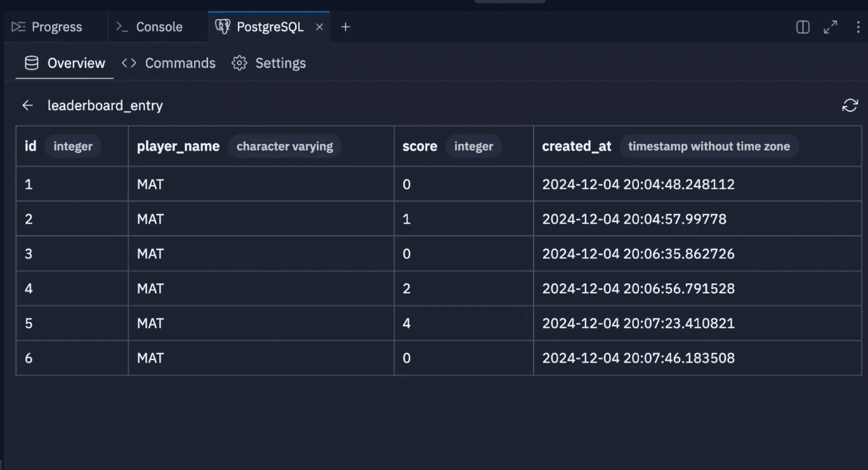Click the player_name column header
The width and height of the screenshot is (868, 470).
pyautogui.click(x=178, y=146)
